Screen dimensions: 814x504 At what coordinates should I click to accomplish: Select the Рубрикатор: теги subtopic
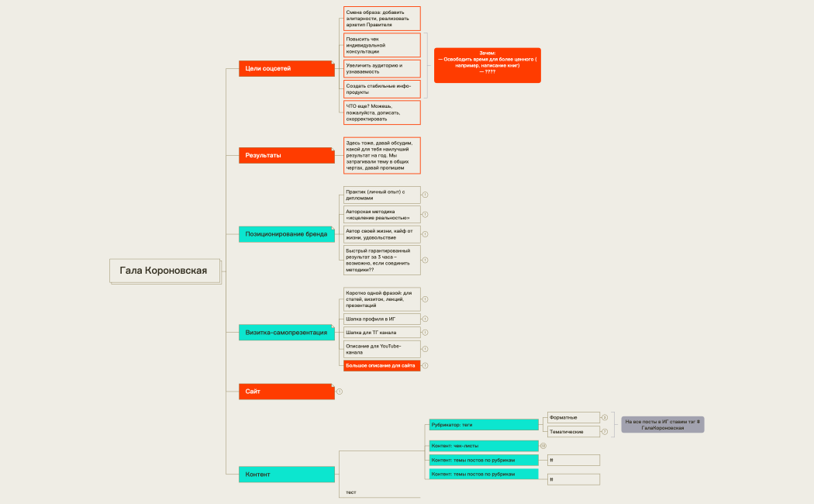483,425
